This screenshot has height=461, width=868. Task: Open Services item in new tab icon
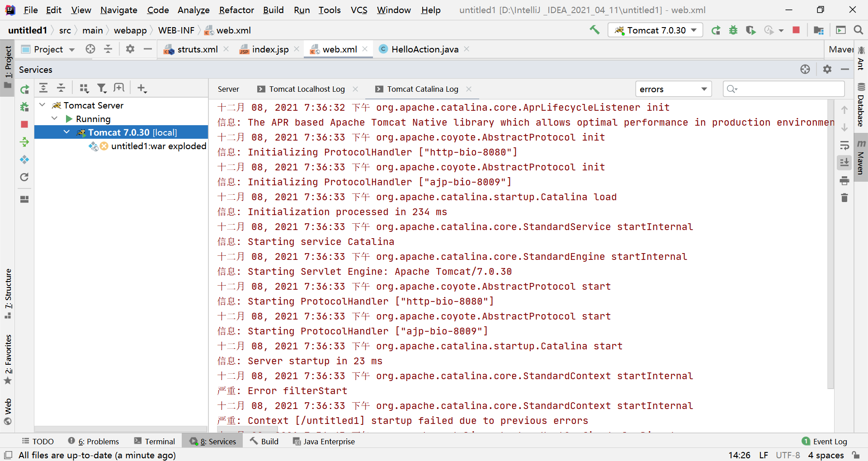pyautogui.click(x=119, y=88)
